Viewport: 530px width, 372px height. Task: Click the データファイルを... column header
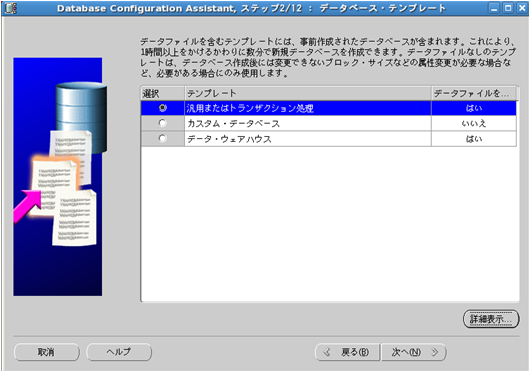[474, 93]
